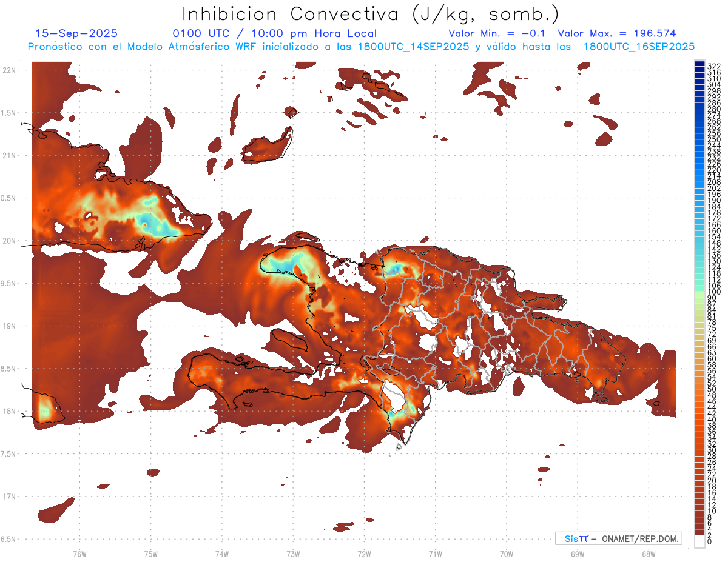Viewport: 728px width, 562px height.
Task: Pick the white 0 swatch at colorbar bottom
Action: point(699,543)
